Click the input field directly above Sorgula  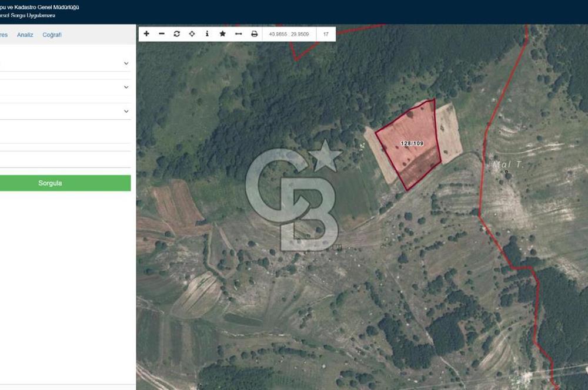coord(65,159)
